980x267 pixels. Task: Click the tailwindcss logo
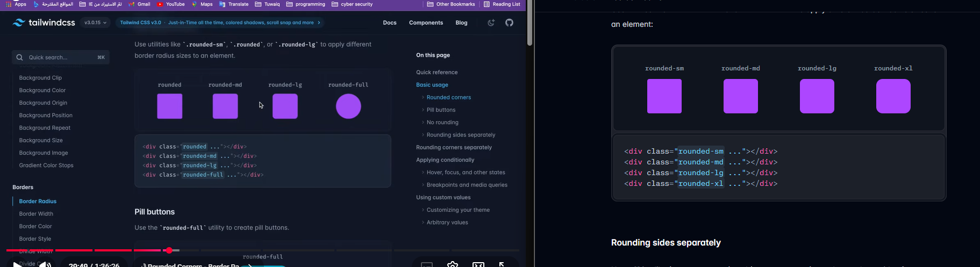pyautogui.click(x=44, y=23)
